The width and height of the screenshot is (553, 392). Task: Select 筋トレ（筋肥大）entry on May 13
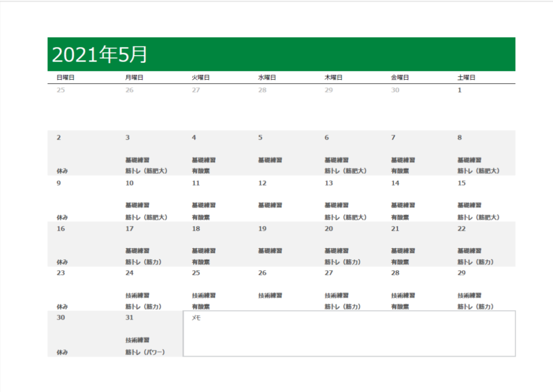[x=345, y=217]
